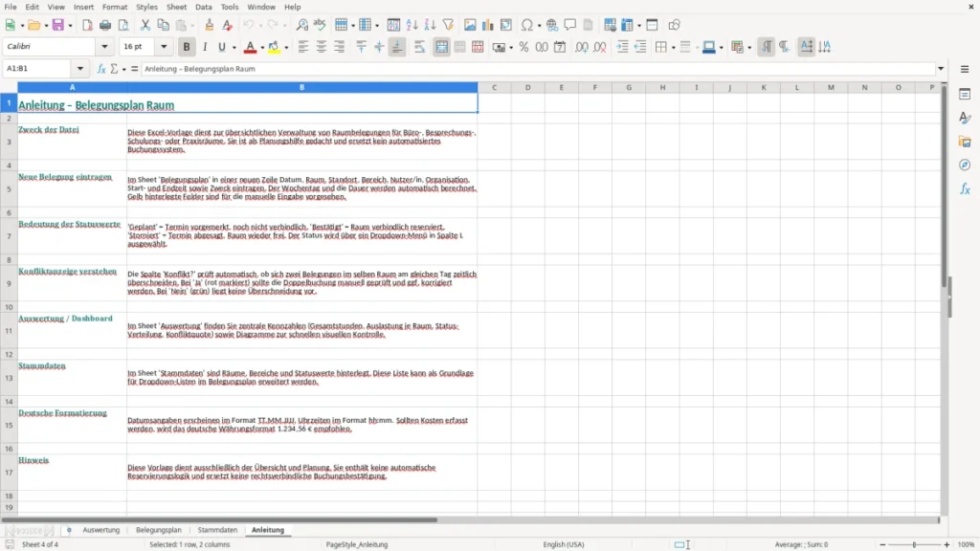
Task: Open Paste options dropdown arrow
Action: pos(192,26)
